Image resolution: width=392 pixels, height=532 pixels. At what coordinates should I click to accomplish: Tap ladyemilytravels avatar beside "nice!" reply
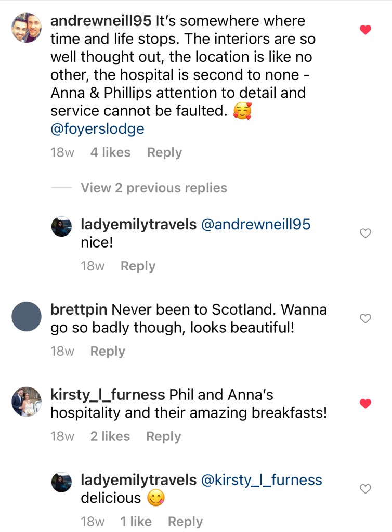point(61,227)
